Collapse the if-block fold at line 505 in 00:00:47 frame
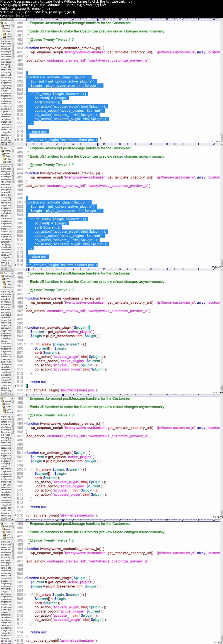 [x=25, y=219]
